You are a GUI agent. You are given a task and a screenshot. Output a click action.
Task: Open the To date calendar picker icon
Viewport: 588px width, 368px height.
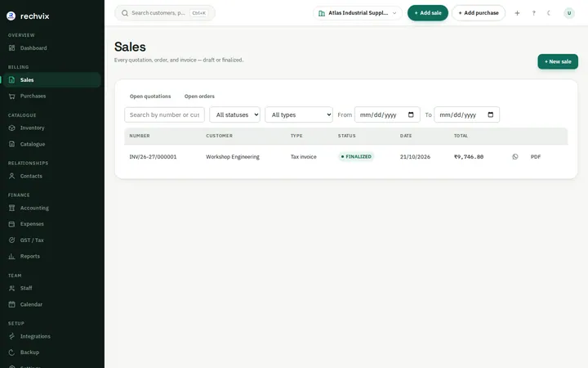click(x=491, y=115)
